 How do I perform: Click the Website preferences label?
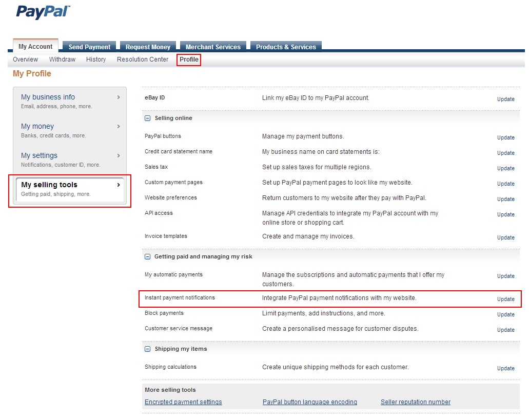[x=171, y=197]
